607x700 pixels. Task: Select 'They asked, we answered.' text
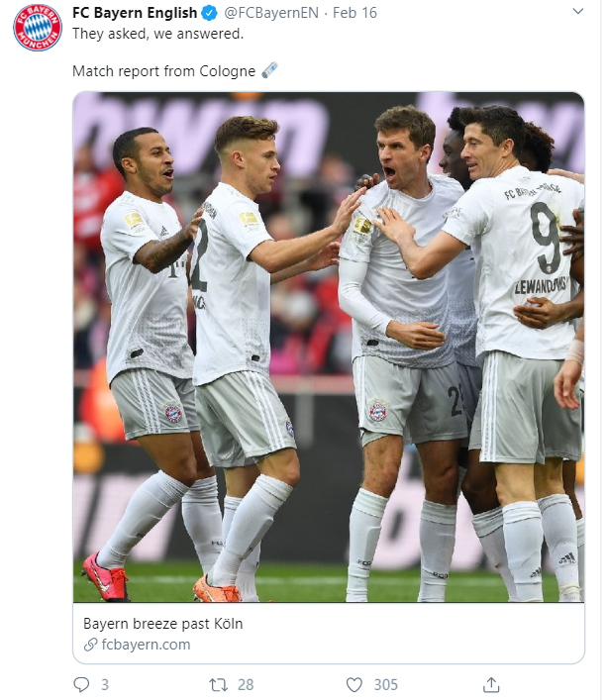pos(158,34)
